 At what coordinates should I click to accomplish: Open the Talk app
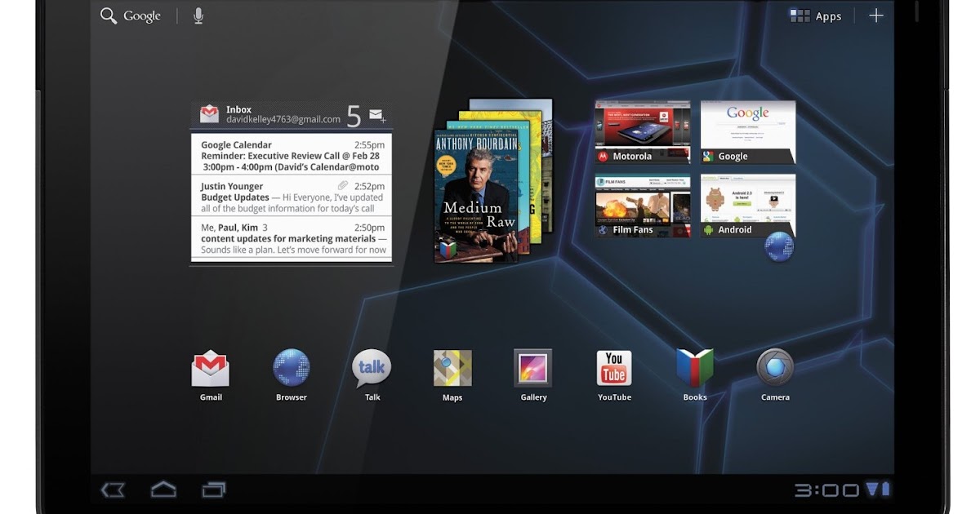coord(372,375)
